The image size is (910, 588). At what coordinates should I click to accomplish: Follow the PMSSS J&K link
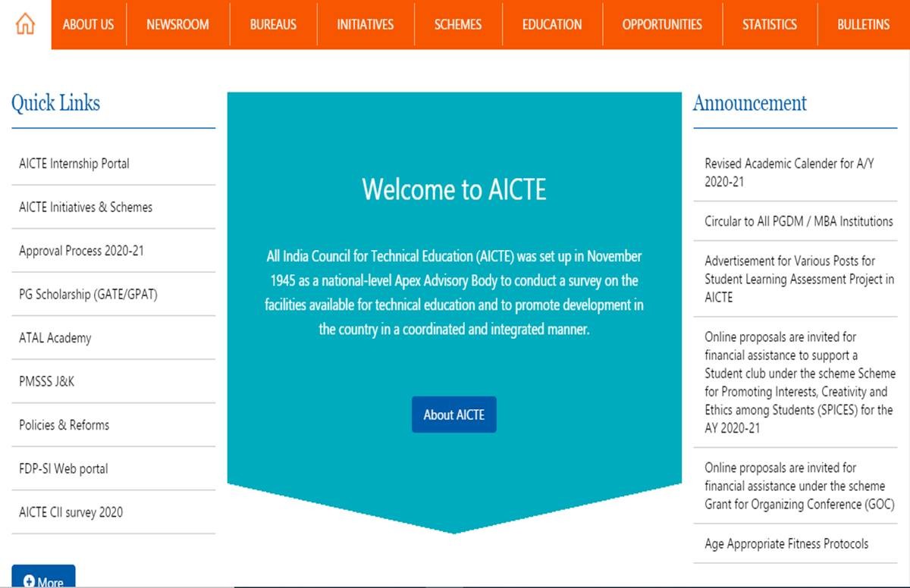pos(47,382)
